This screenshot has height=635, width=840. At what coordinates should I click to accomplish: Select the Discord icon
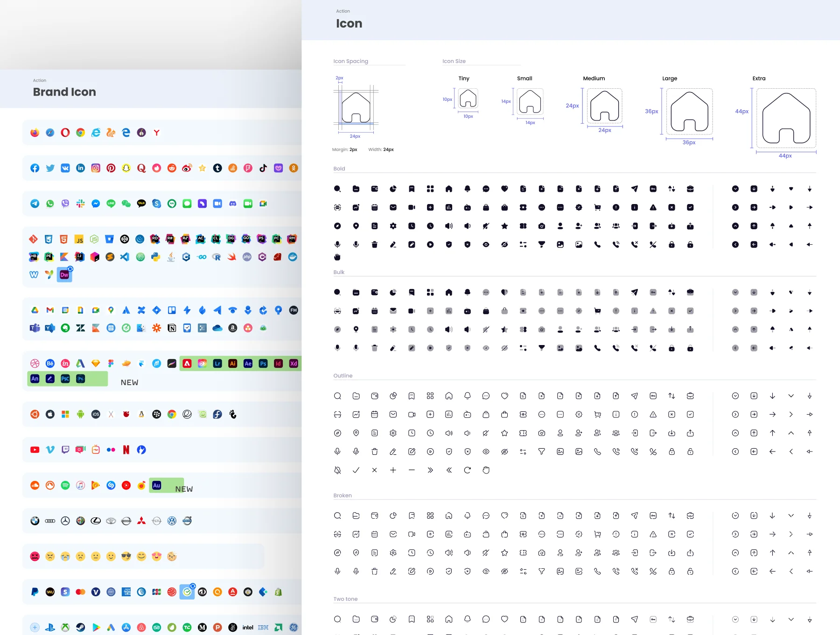[x=233, y=204]
